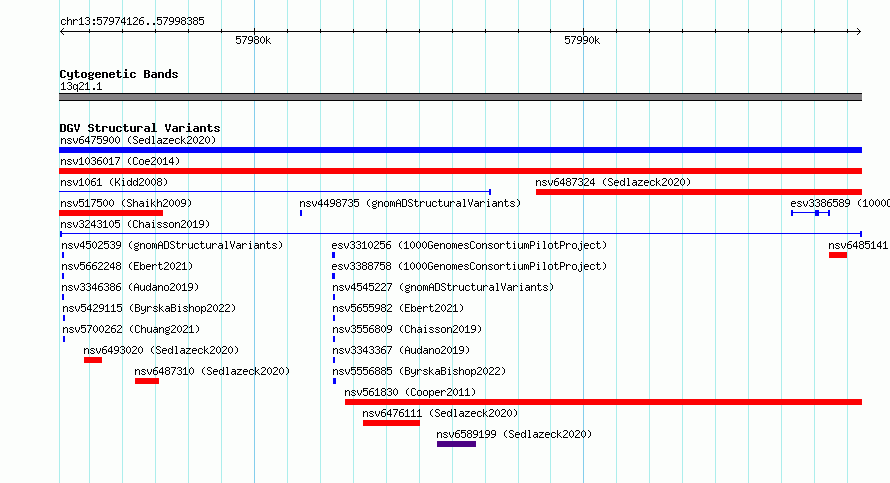Click the nsv6487310 (Sedlazeck2020) label
The image size is (890, 483).
[212, 371]
